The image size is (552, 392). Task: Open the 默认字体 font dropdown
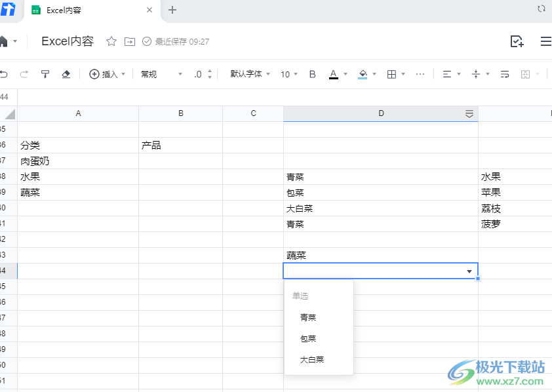point(250,74)
